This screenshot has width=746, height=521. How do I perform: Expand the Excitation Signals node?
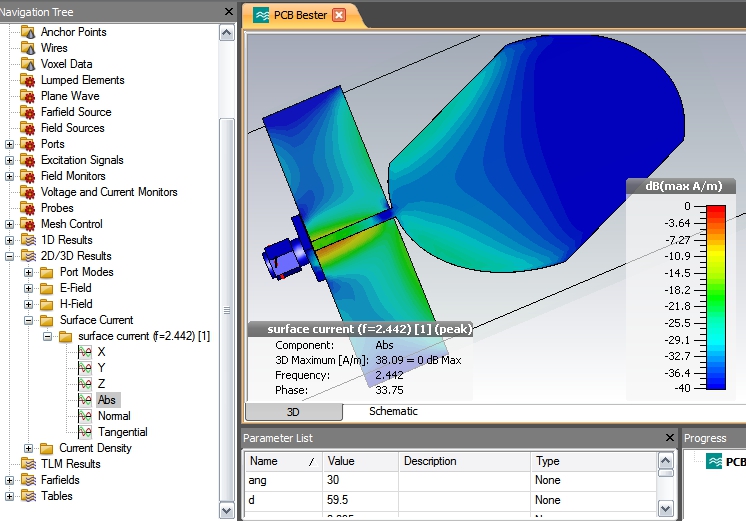point(10,160)
